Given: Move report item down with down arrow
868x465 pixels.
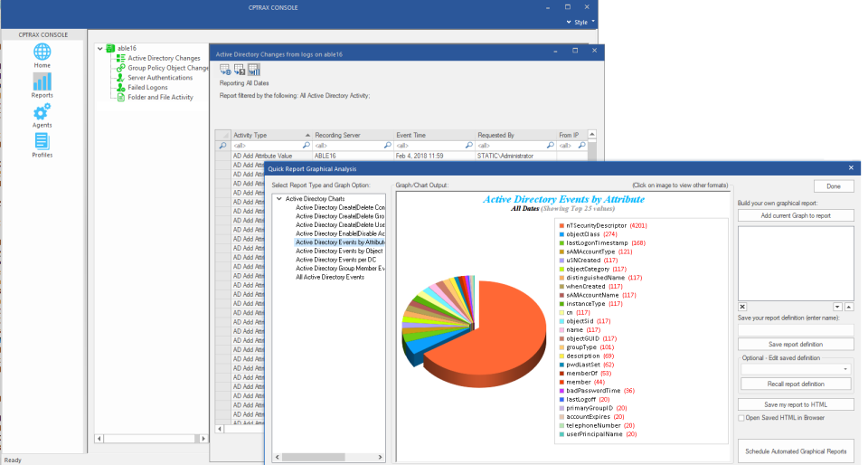Looking at the screenshot, I should click(837, 307).
